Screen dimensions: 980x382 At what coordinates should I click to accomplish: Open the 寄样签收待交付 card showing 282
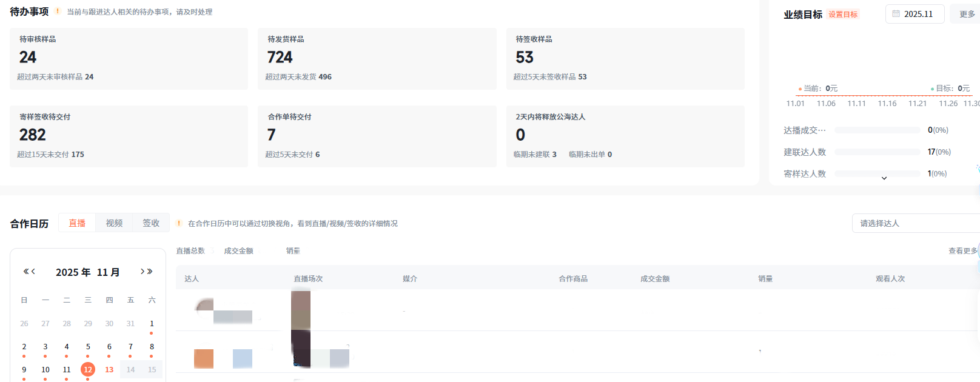129,136
